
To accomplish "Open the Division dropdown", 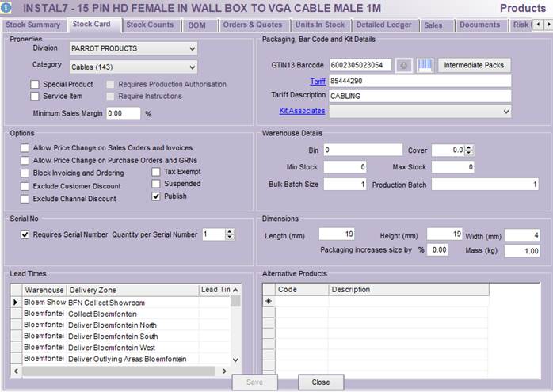I will pos(193,49).
